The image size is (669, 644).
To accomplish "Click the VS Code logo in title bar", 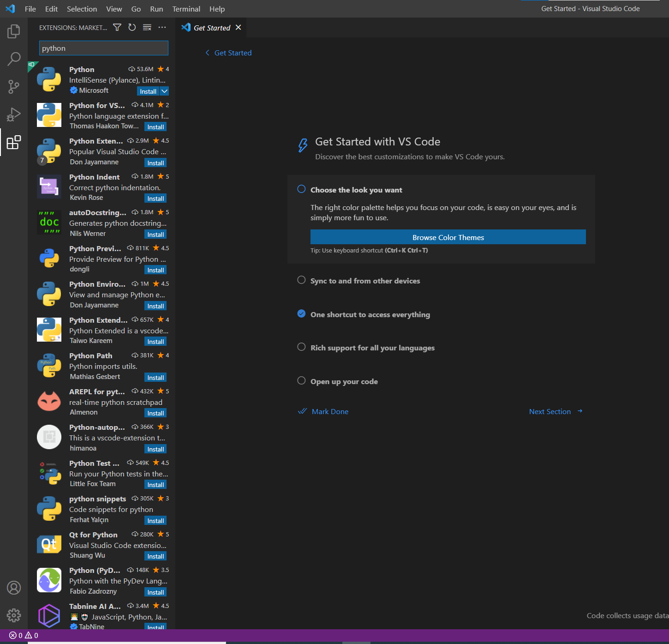I will click(x=10, y=9).
